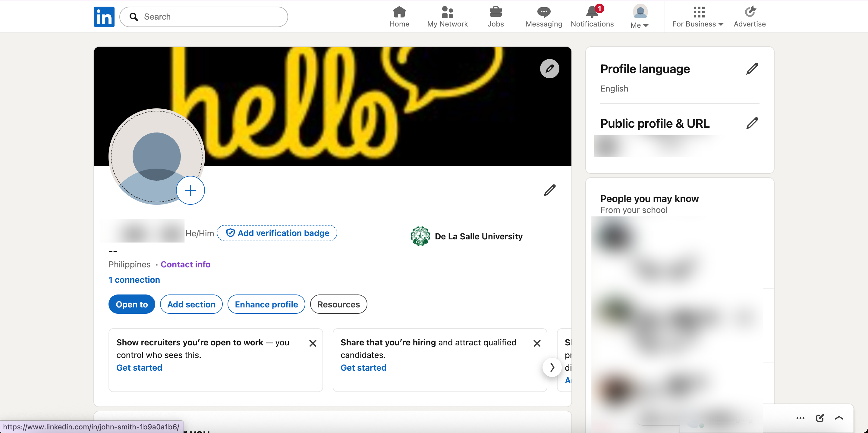Edit cover photo with pencil icon
Viewport: 868px width, 433px height.
[549, 69]
